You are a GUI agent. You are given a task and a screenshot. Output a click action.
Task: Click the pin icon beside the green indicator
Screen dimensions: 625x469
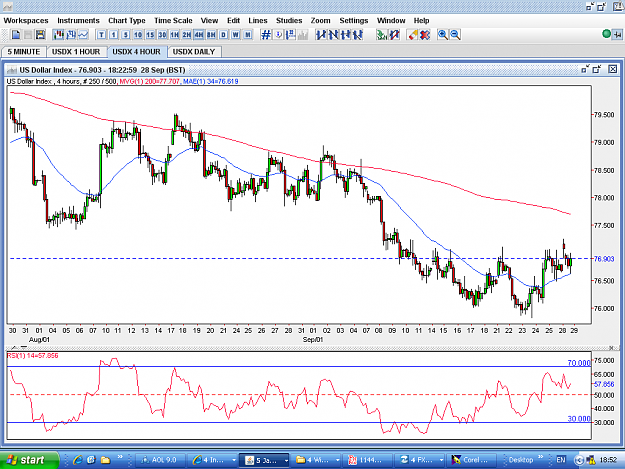[617, 35]
